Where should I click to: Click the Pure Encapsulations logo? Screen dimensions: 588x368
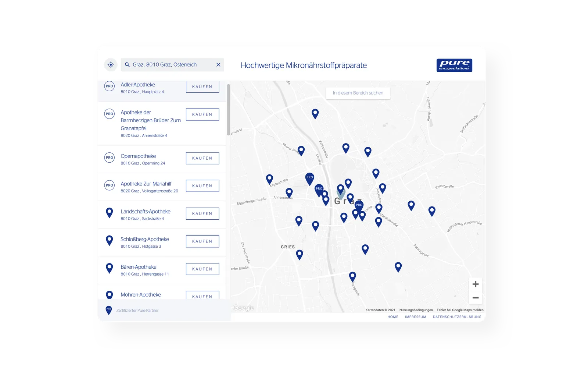(454, 65)
